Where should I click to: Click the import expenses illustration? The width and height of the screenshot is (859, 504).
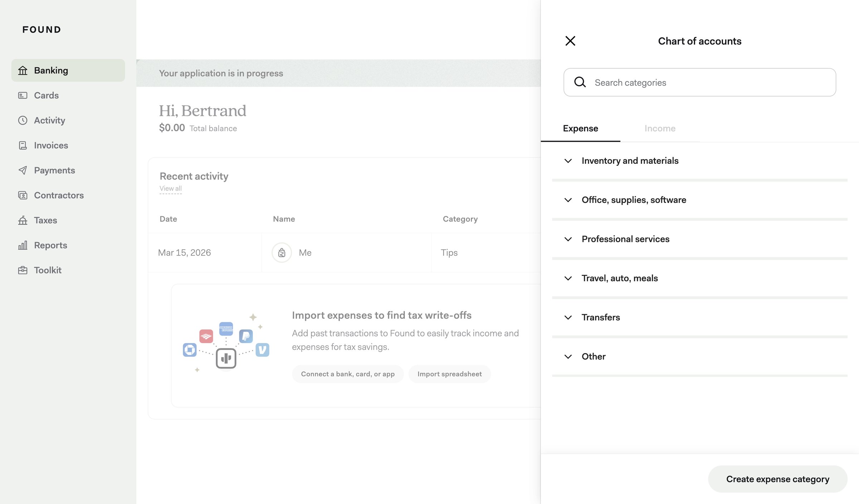click(226, 342)
